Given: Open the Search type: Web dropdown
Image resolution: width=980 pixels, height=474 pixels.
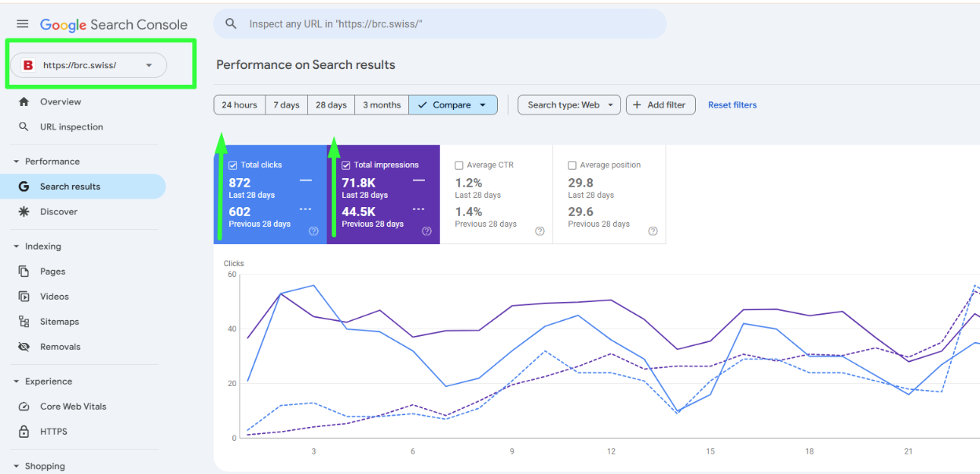Looking at the screenshot, I should coord(569,105).
